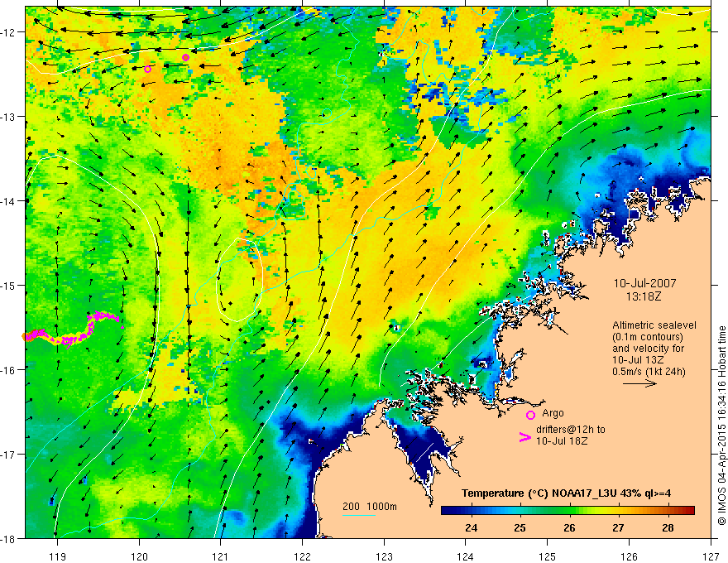Click the 0.5m/s (1kt 24h) text
The image size is (728, 563).
coord(649,372)
